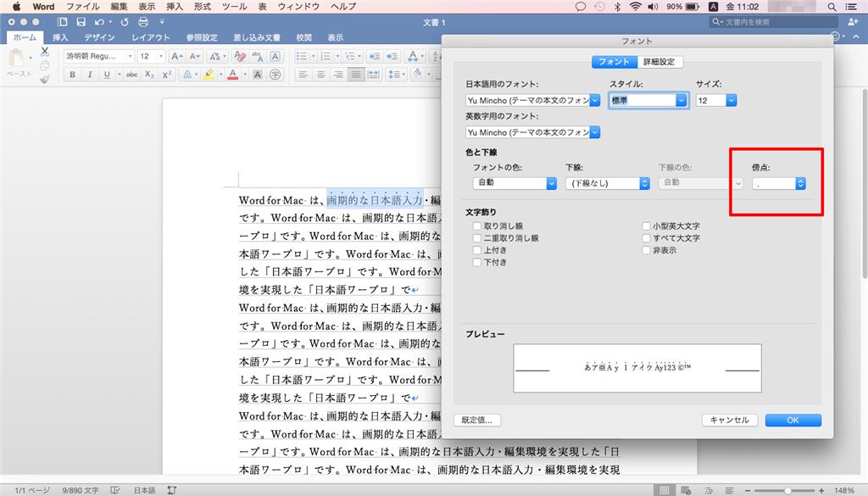Toggle Italic formatting in ribbon
868x496 pixels.
click(x=90, y=74)
